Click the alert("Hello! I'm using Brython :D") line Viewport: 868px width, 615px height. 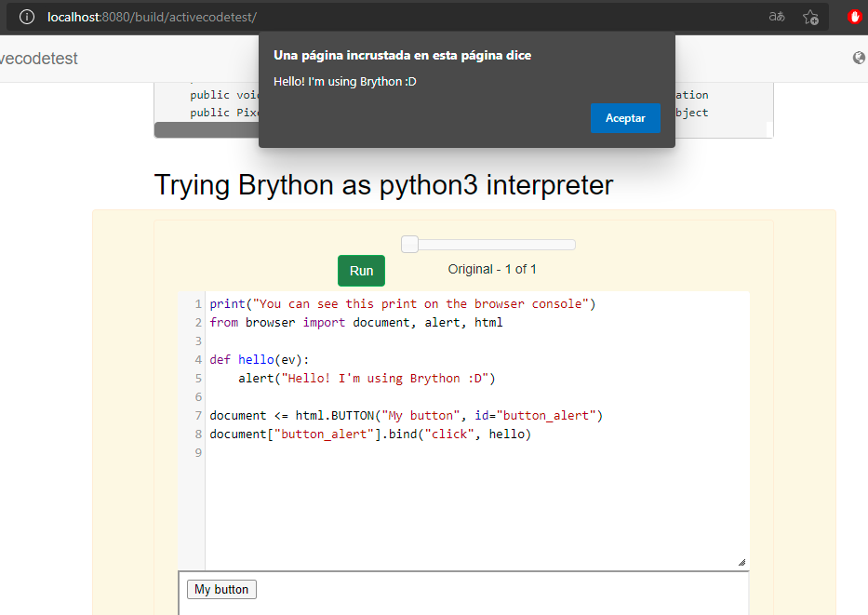(x=367, y=378)
